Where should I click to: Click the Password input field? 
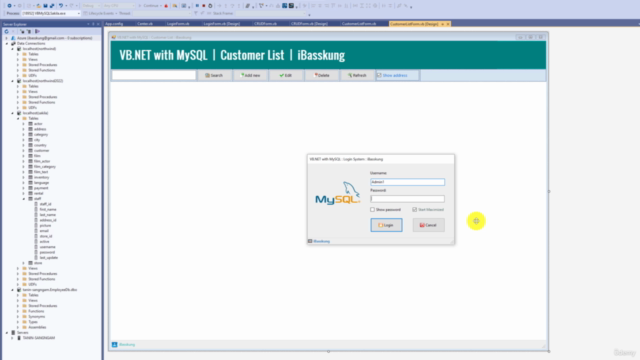407,199
